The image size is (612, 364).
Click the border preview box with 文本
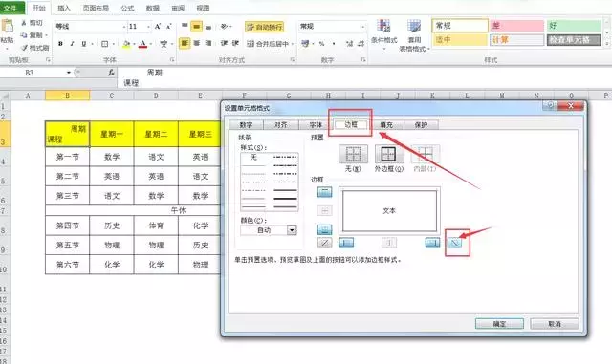[389, 211]
